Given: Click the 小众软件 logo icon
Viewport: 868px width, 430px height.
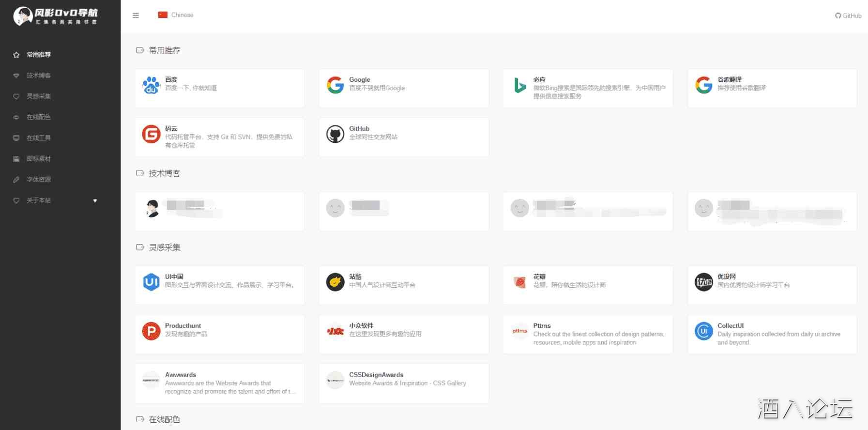Looking at the screenshot, I should click(x=335, y=331).
